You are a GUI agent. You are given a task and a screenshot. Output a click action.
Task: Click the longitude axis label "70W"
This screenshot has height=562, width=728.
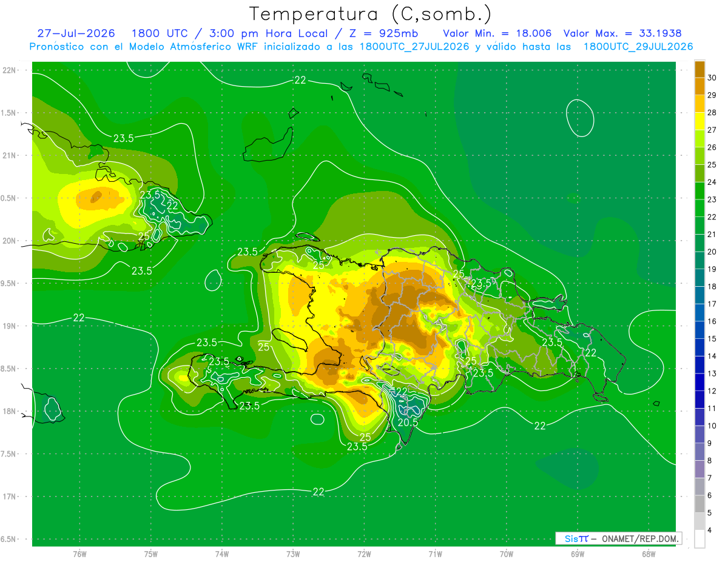click(506, 554)
